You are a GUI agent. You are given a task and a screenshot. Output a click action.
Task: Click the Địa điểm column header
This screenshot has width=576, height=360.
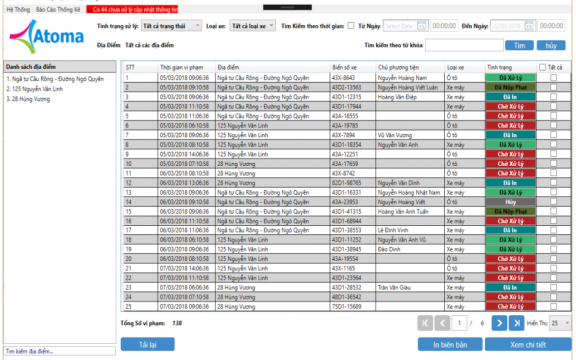pos(273,67)
